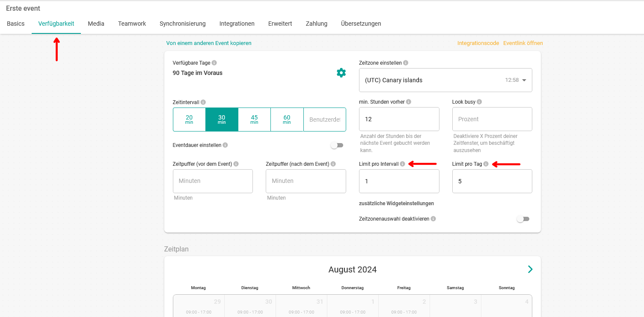Show info icon next to min. Stunden vorher

click(x=409, y=102)
